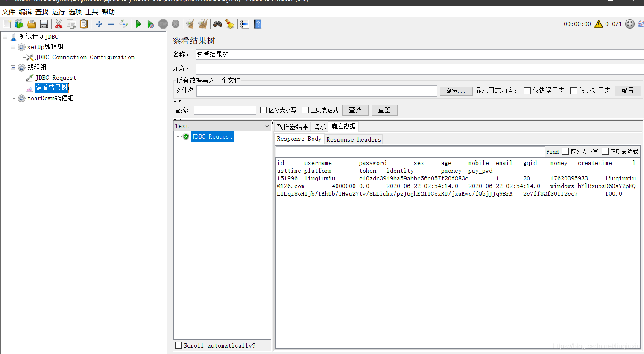Select the JDBC Request sample result
Image resolution: width=644 pixels, height=354 pixels.
point(212,136)
